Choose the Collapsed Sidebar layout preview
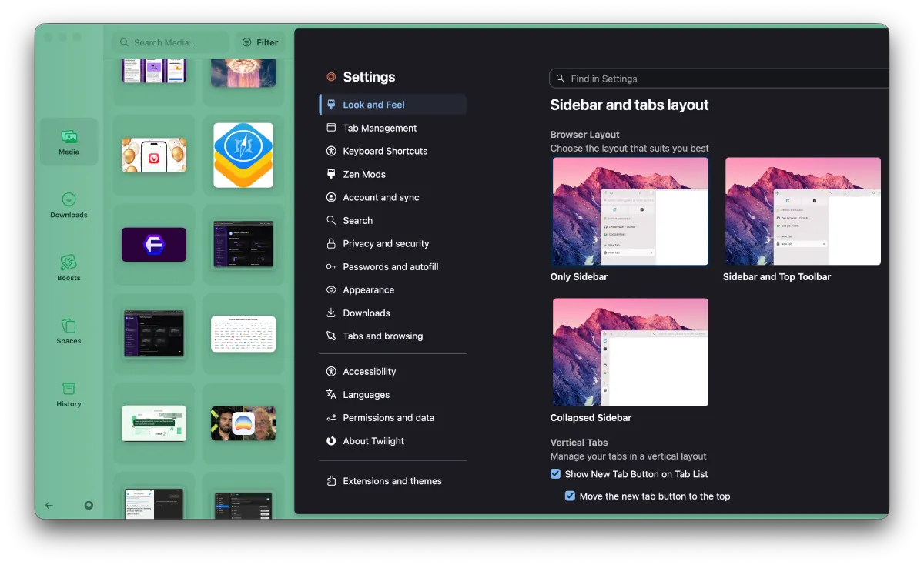Screen dimensions: 924x565 click(630, 353)
